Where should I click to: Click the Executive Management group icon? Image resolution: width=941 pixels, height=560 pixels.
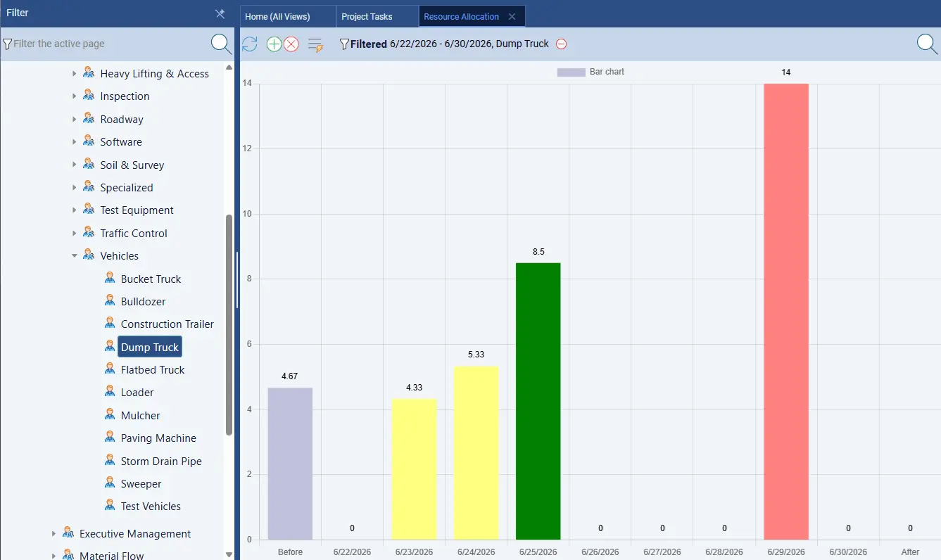click(68, 533)
